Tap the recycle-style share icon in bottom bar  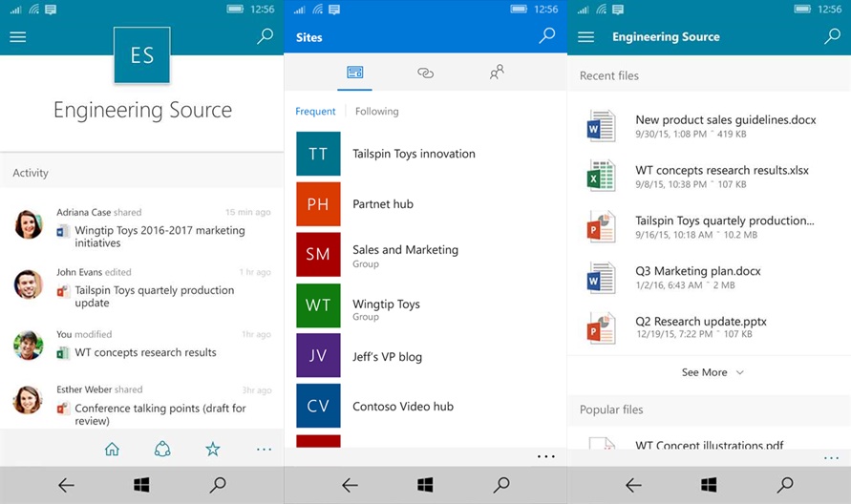point(162,450)
